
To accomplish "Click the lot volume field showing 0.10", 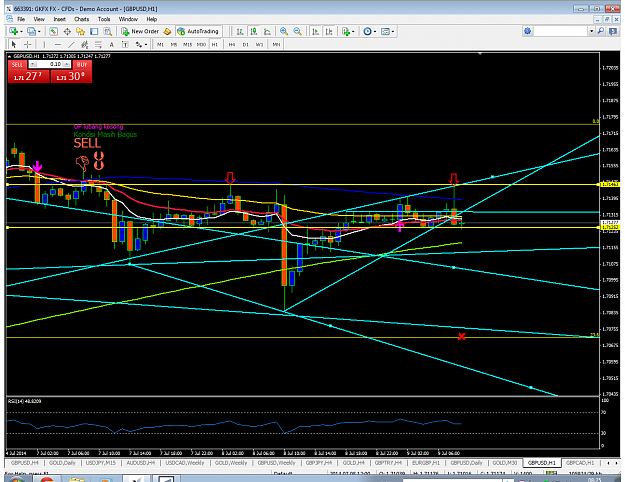I will point(50,64).
